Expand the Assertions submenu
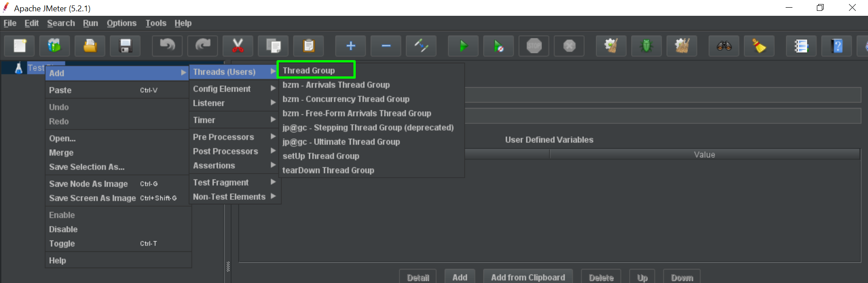Screen dimensions: 868x283 (x=234, y=165)
